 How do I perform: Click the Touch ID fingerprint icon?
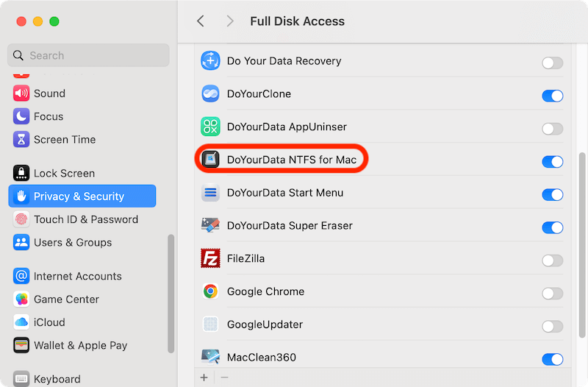(x=21, y=219)
